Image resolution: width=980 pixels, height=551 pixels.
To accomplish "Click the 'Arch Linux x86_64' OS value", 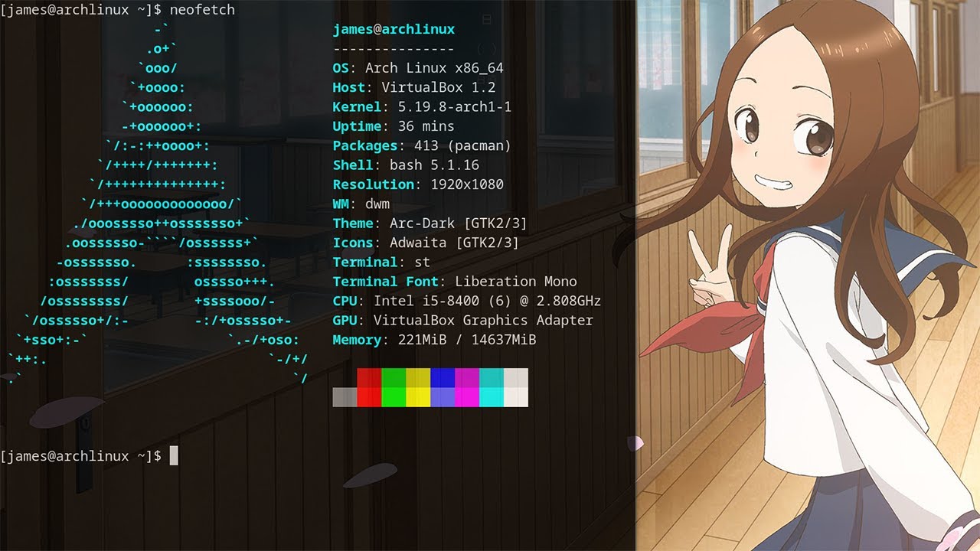I will (x=434, y=68).
